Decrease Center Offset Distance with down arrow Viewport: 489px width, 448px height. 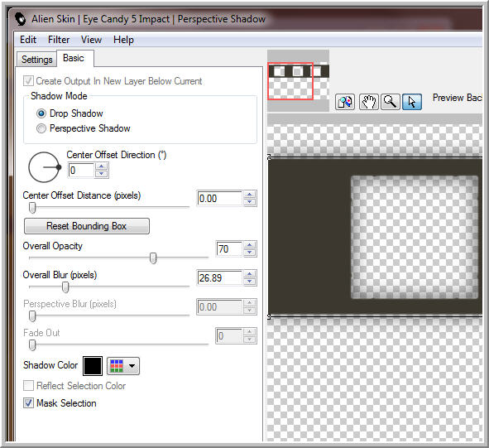(250, 202)
